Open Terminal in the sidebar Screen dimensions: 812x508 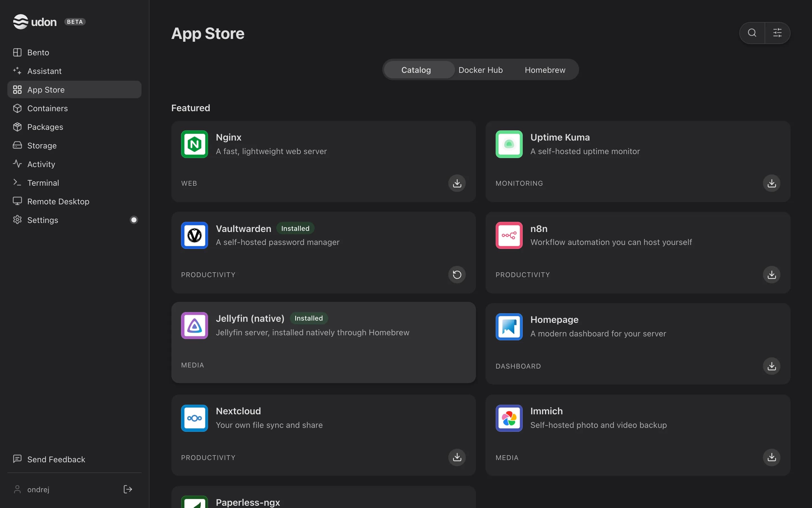pyautogui.click(x=74, y=183)
